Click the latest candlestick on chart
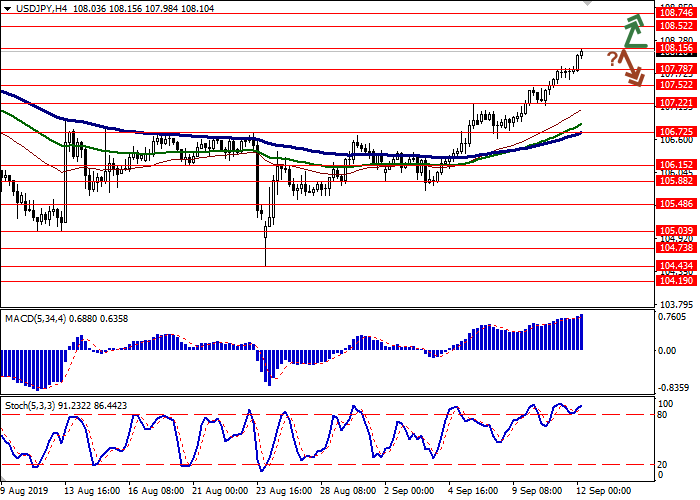 coord(581,54)
